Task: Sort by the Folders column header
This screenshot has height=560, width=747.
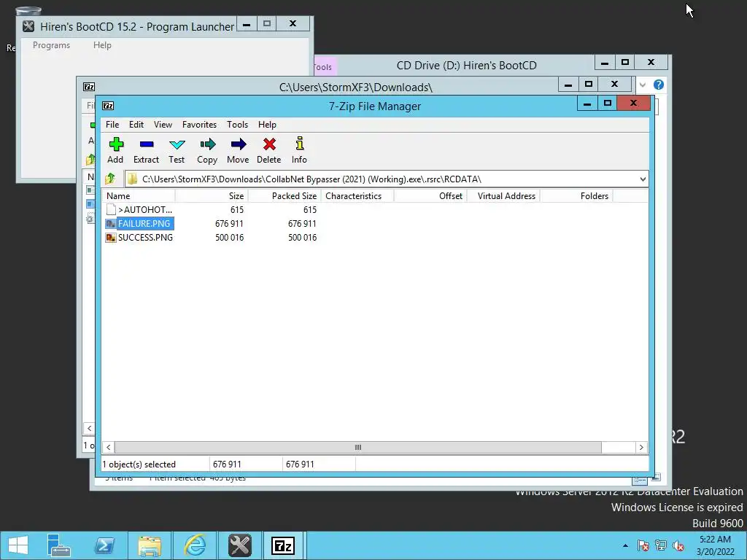Action: click(x=576, y=195)
